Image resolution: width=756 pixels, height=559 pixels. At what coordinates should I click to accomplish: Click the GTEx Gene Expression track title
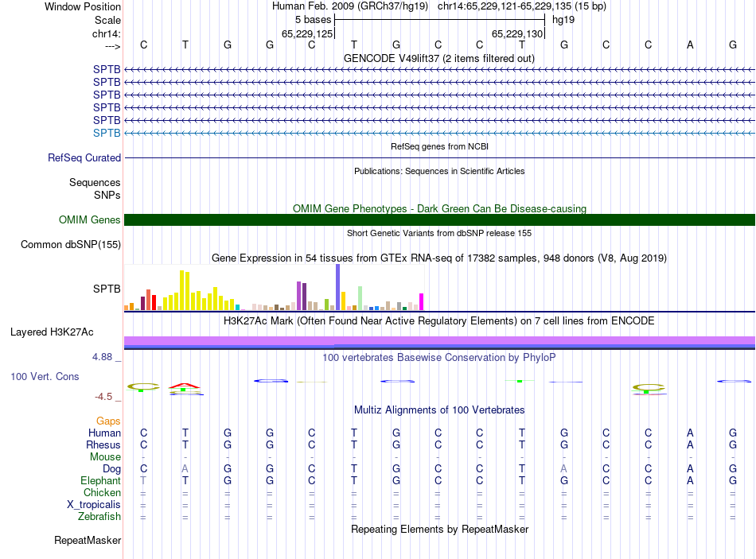tap(438, 258)
